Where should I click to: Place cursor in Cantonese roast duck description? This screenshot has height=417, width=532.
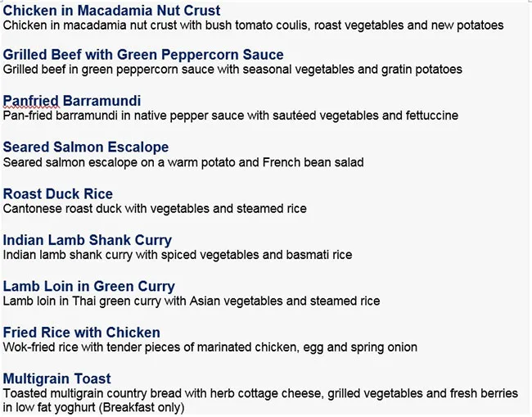pyautogui.click(x=155, y=209)
